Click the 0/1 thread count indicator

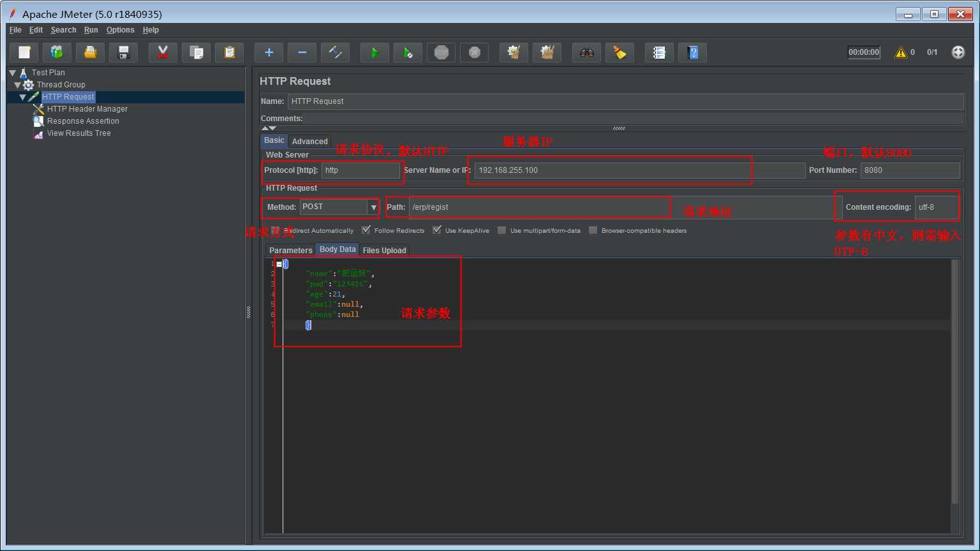[932, 52]
